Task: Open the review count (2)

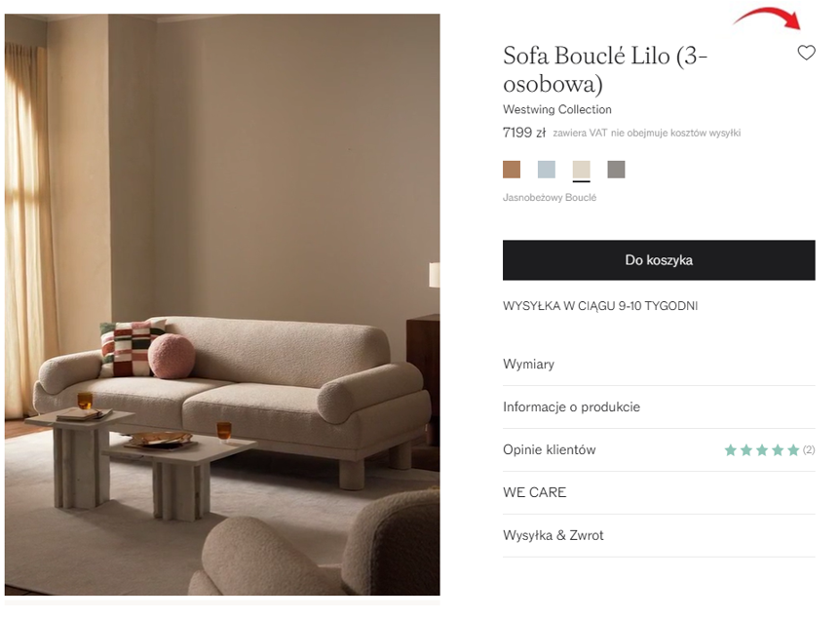Action: coord(809,450)
